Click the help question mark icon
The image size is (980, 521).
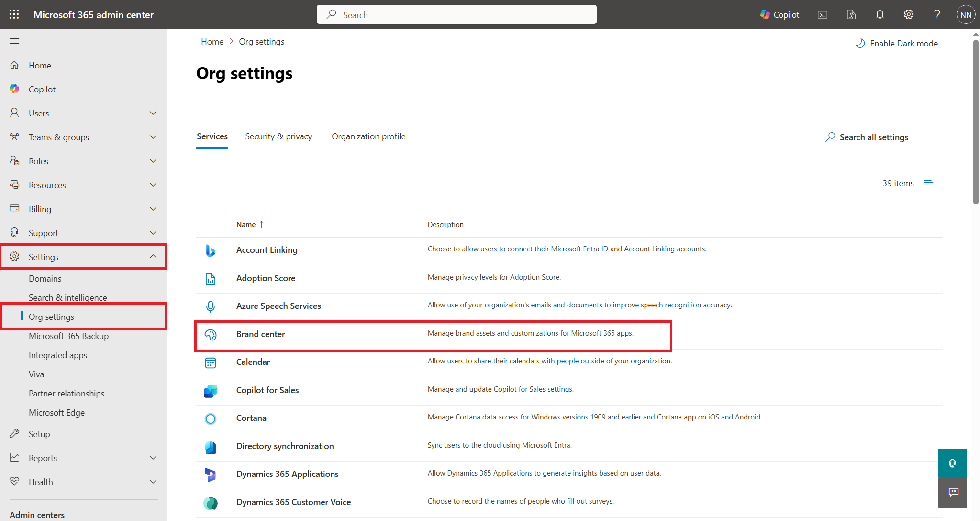tap(937, 15)
